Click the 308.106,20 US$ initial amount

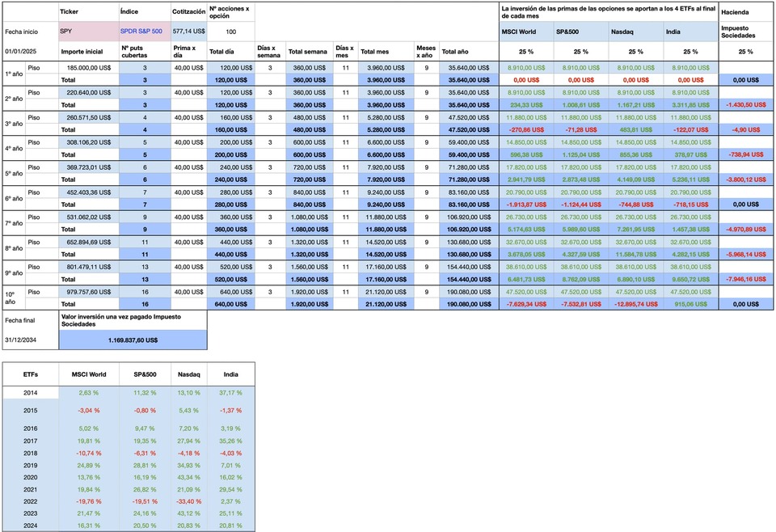(89, 142)
